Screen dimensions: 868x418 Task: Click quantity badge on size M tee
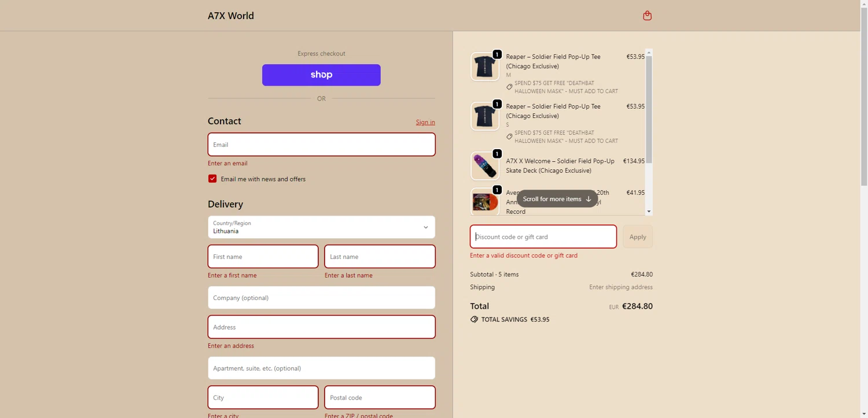[497, 54]
